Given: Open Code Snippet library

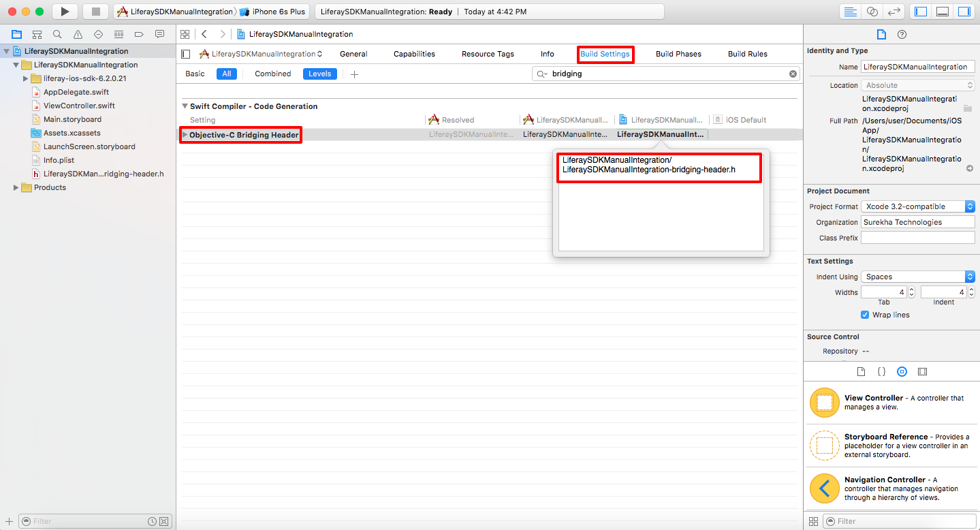Looking at the screenshot, I should click(881, 372).
